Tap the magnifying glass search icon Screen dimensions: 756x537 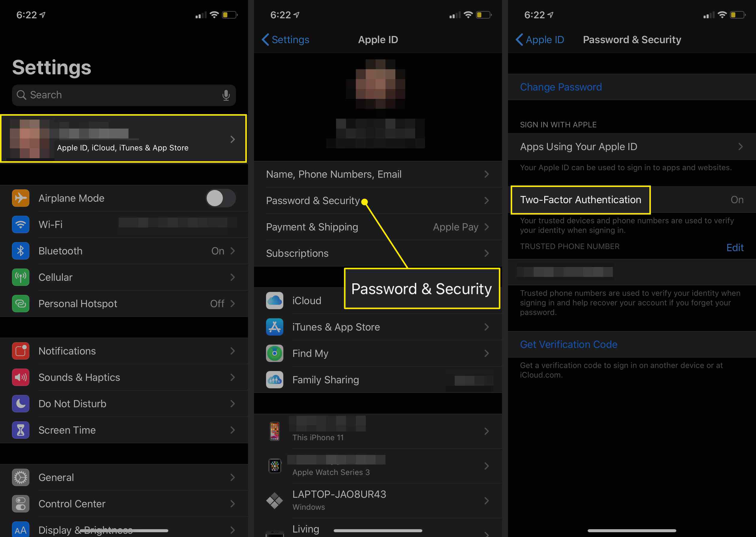coord(22,95)
